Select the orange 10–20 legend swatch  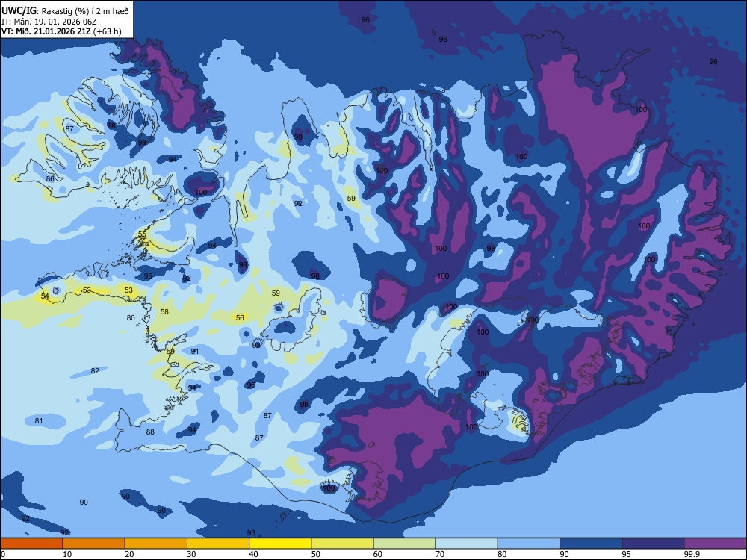click(x=94, y=544)
